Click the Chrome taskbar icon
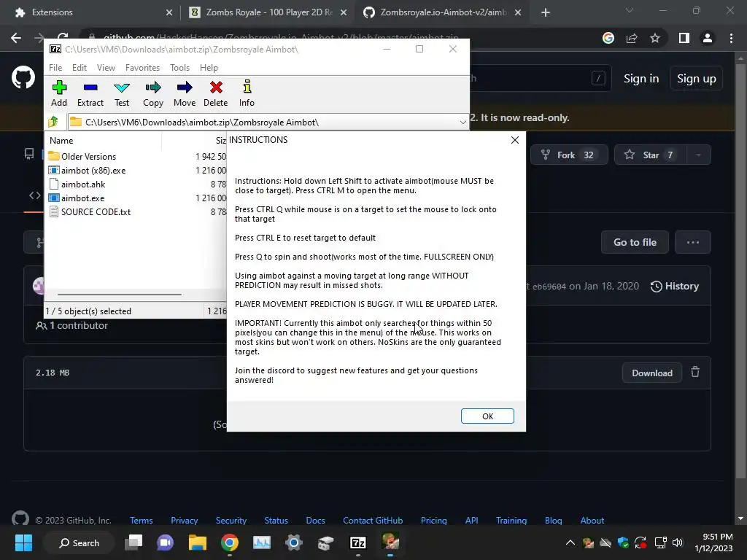 click(230, 542)
